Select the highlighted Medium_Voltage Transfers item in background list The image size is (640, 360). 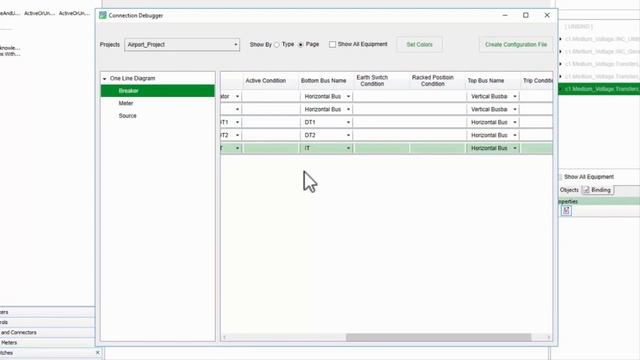(x=599, y=89)
